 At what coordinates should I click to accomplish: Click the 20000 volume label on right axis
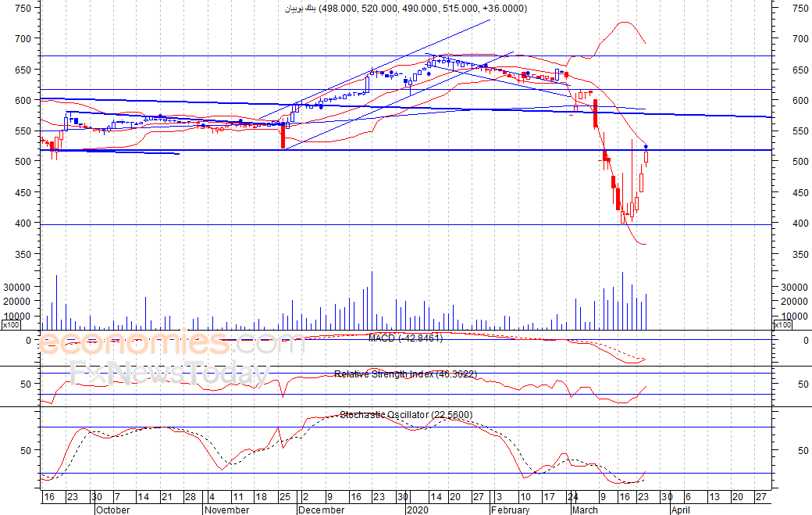click(794, 302)
